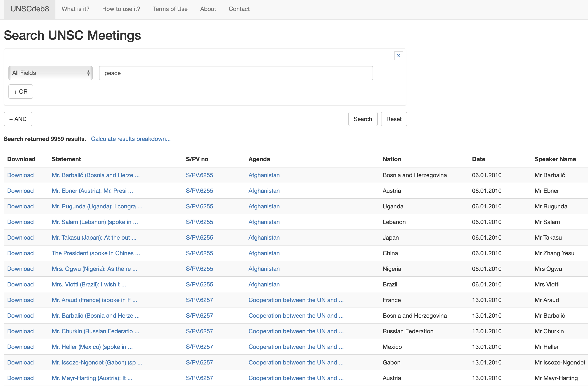Image resolution: width=588 pixels, height=386 pixels.
Task: Go to UNSCdeb8 home brand
Action: 30,9
